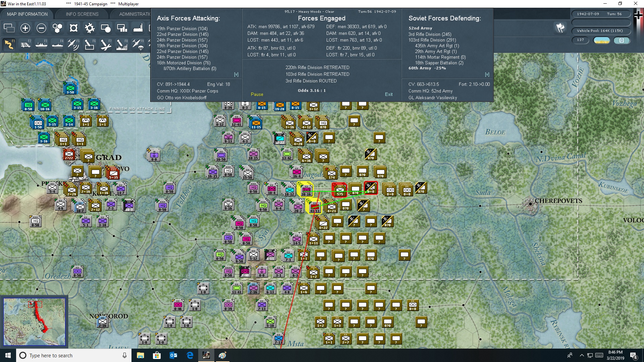The image size is (644, 362).
Task: Switch to the MAP INFORMATION tab
Action: click(x=27, y=14)
